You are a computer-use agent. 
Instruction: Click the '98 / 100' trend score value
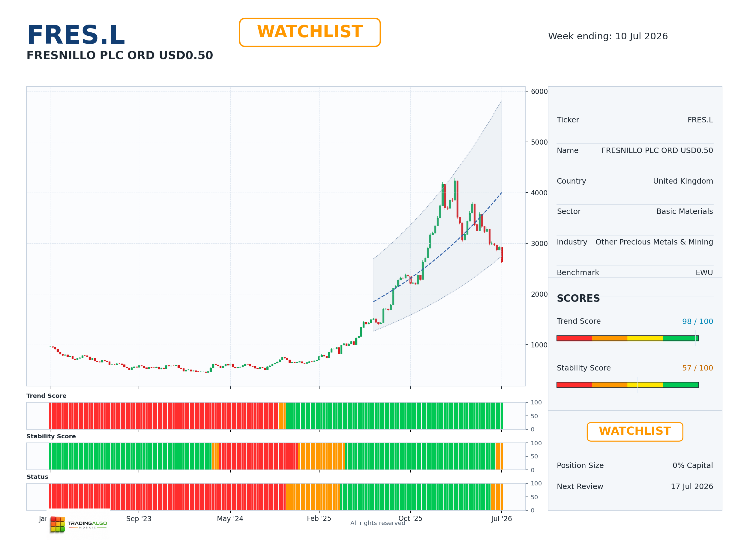[x=697, y=322]
